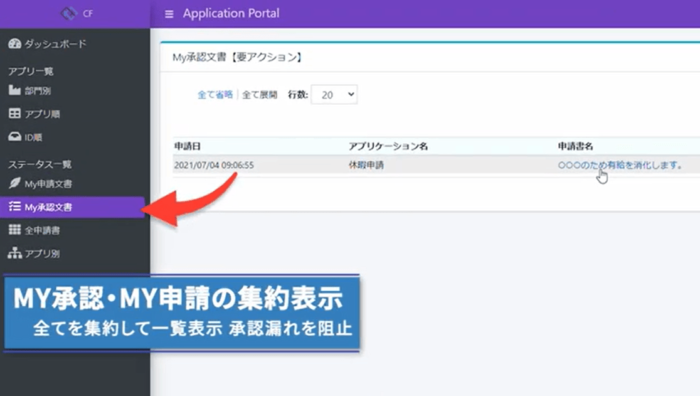Open the 行数 row count dropdown
The width and height of the screenshot is (700, 396).
[x=334, y=95]
